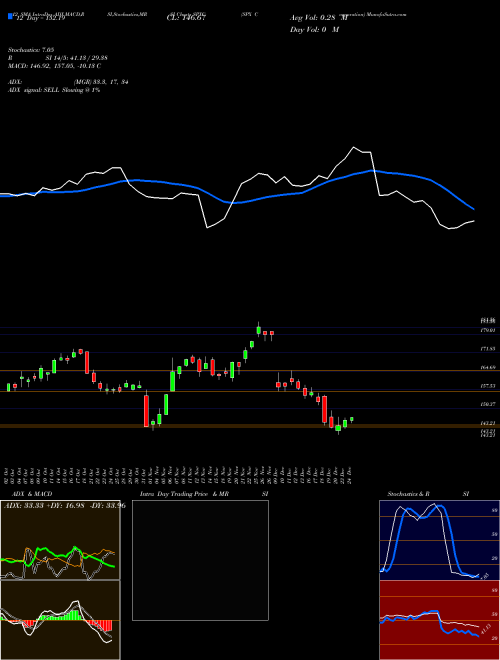Image resolution: width=500 pixels, height=660 pixels.
Task: Click the 'Day Vol: 0 M' value
Action: click(314, 29)
